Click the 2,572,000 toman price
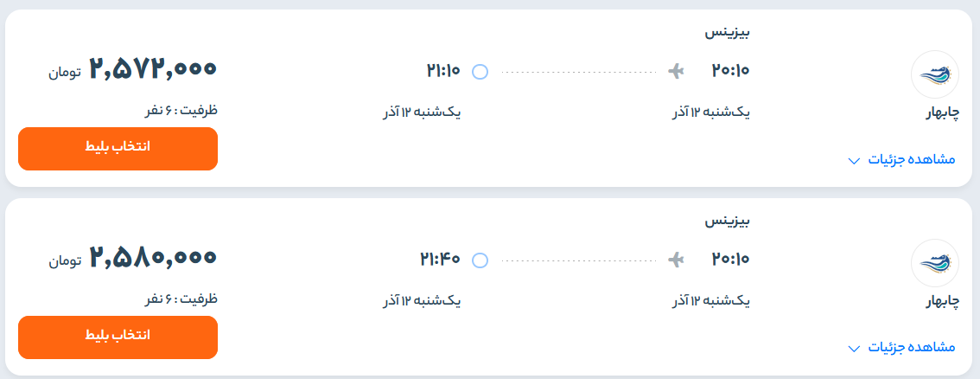Viewport: 980px width, 379px height. tap(152, 69)
